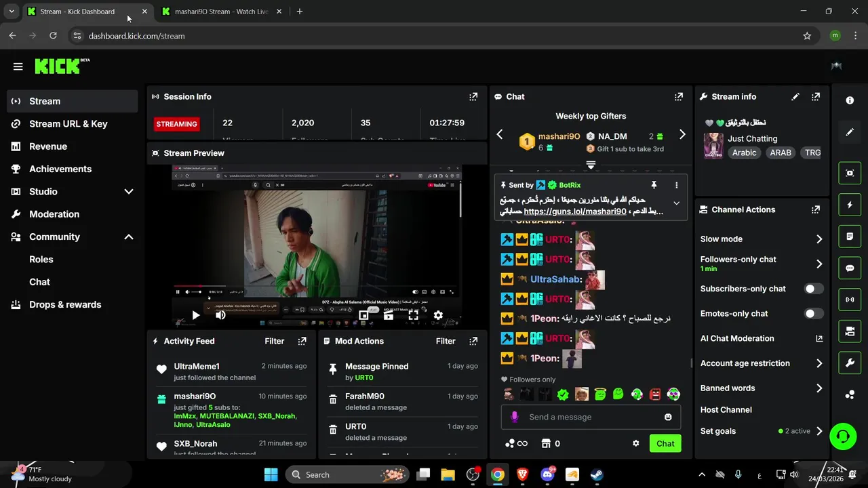Expand the Studio sidebar section
Screen dimensions: 868x488
coord(129,192)
